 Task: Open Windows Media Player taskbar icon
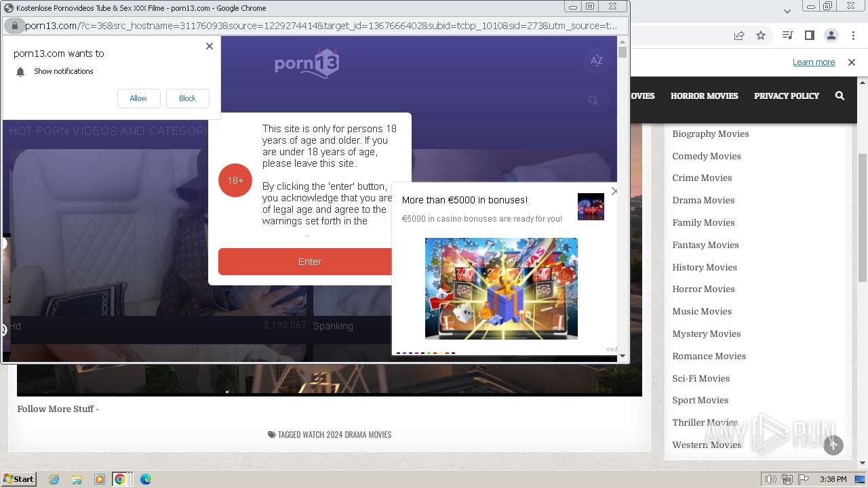tap(100, 479)
